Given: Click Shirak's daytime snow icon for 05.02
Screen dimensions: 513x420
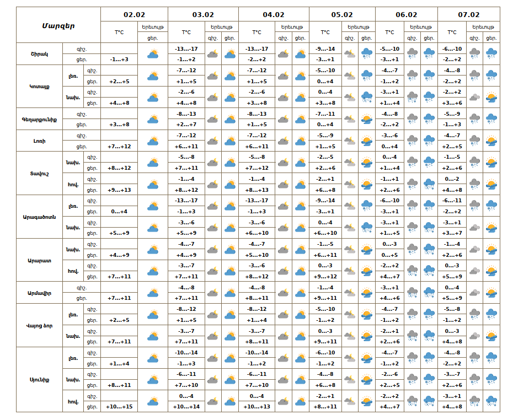Looking at the screenshot, I should point(366,54).
